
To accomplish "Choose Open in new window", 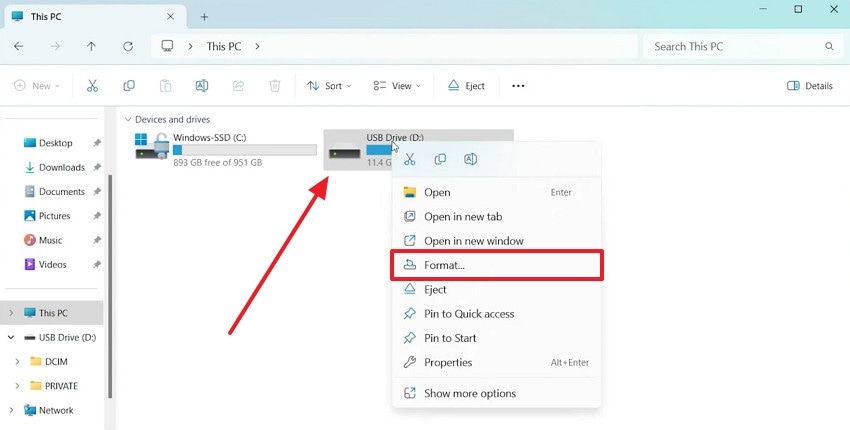I will pos(496,241).
